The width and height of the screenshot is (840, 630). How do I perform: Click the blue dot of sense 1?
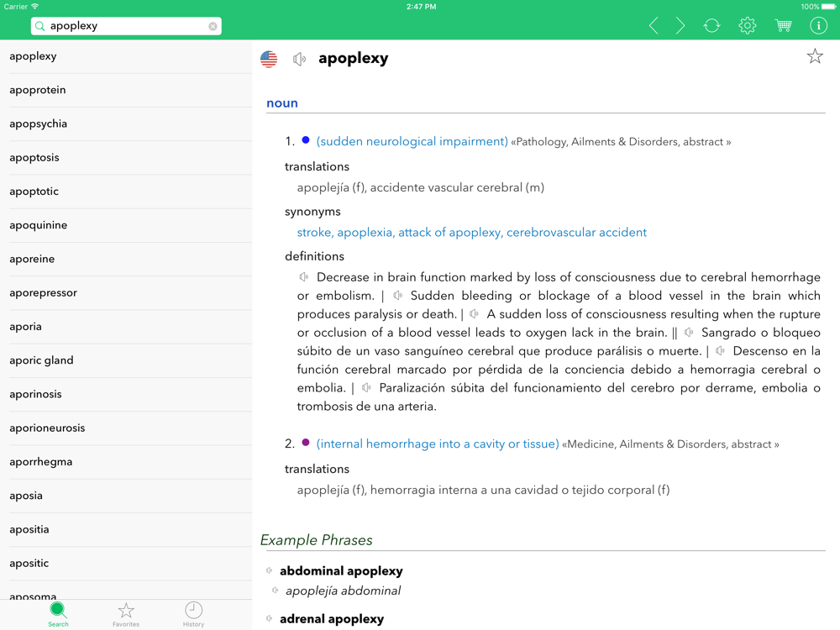[306, 140]
